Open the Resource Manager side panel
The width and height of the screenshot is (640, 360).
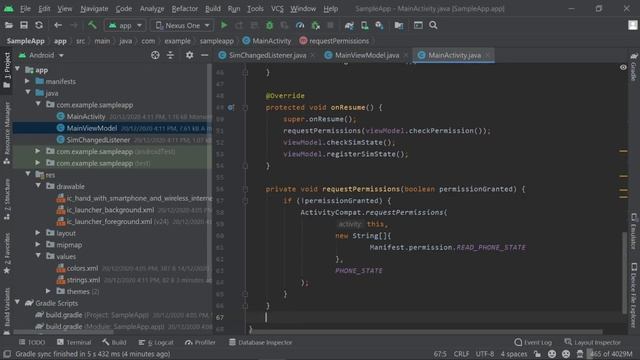tap(7, 133)
